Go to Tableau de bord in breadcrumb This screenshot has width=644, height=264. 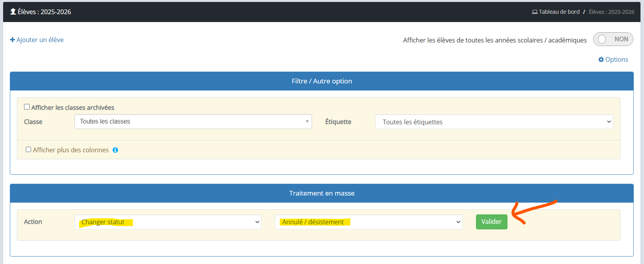[559, 12]
